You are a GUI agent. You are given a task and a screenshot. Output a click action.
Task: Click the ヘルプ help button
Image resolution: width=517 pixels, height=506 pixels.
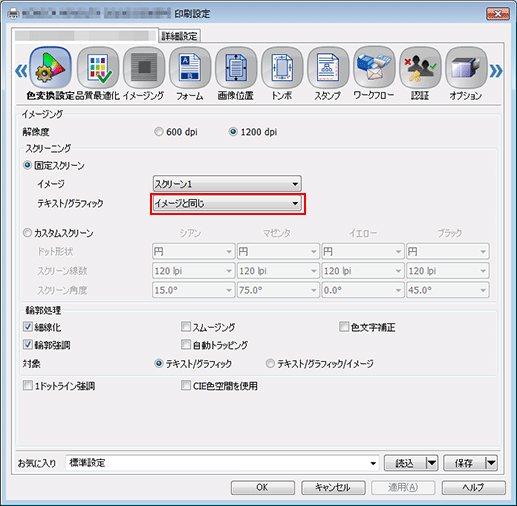(473, 487)
